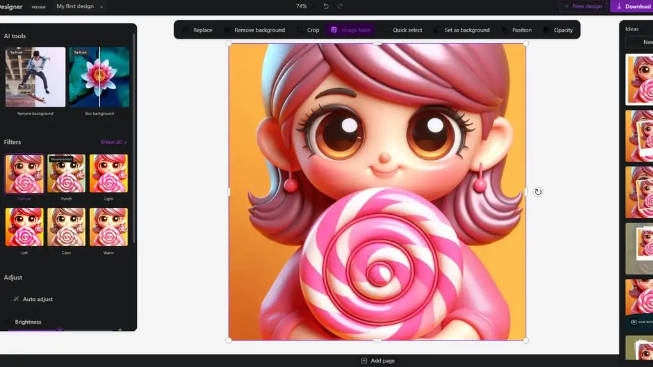Screen dimensions: 653x367
Task: Click the Auto adjust button
Action: click(33, 299)
